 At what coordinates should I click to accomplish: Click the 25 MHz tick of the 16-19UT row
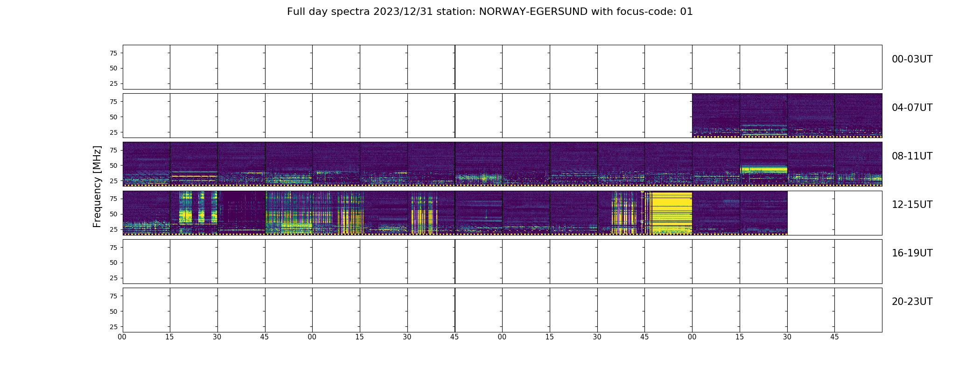pyautogui.click(x=113, y=278)
